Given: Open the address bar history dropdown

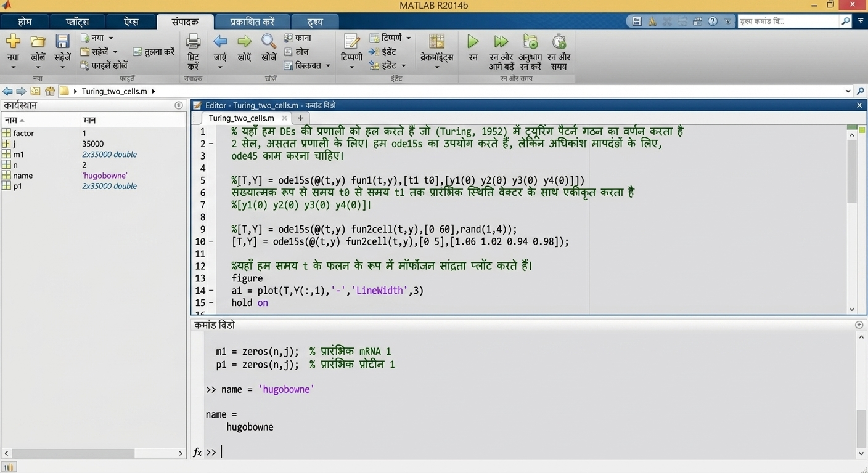Looking at the screenshot, I should [848, 91].
